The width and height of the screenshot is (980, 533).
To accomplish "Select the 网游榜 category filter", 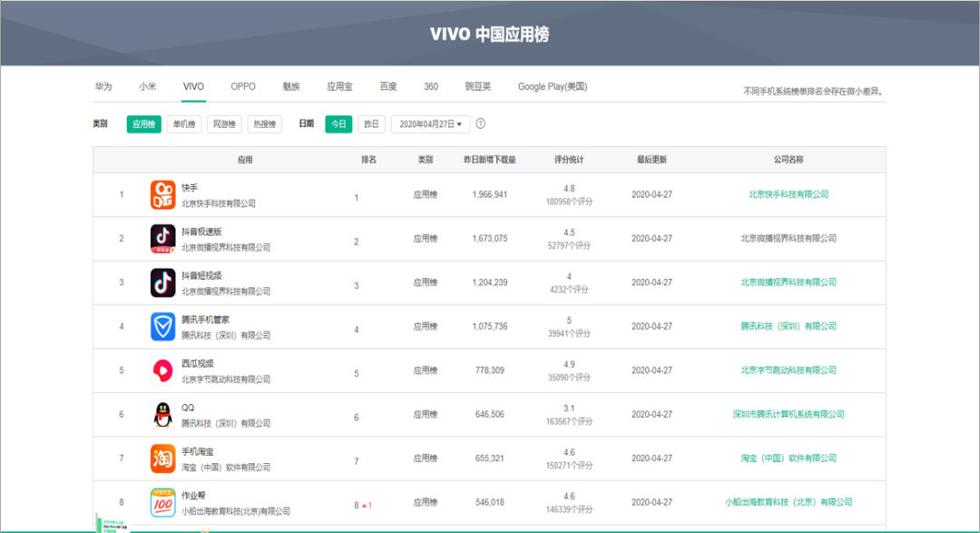I will point(224,123).
